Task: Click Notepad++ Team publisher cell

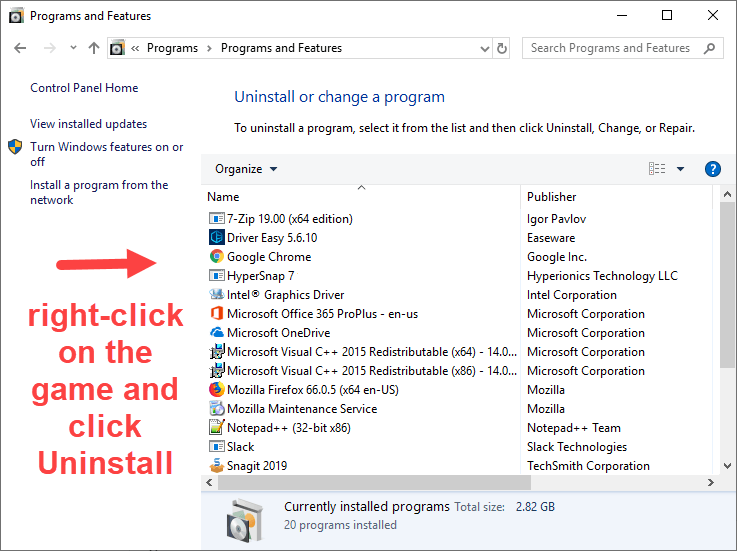Action: pos(573,428)
